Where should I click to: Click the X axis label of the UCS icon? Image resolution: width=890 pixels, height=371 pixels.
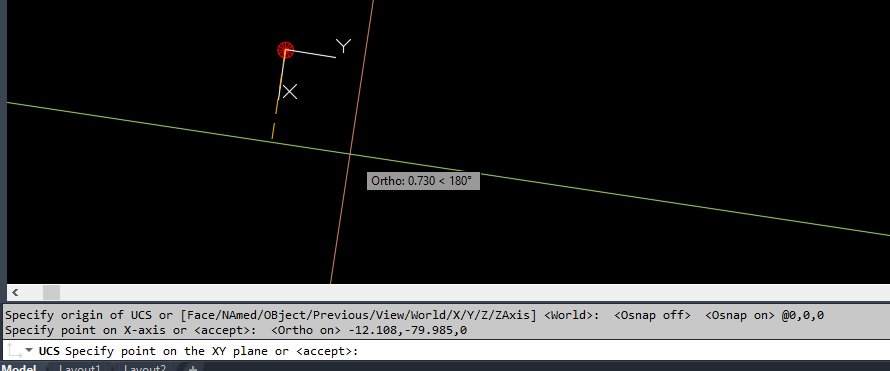pos(290,92)
